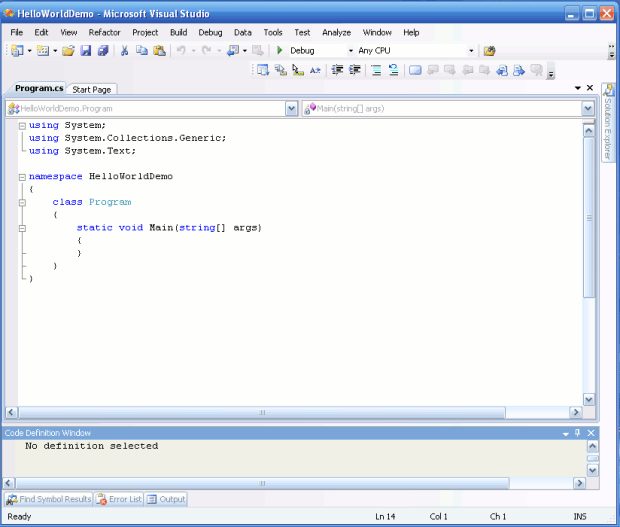The width and height of the screenshot is (620, 527).
Task: Open the File menu
Action: click(17, 32)
